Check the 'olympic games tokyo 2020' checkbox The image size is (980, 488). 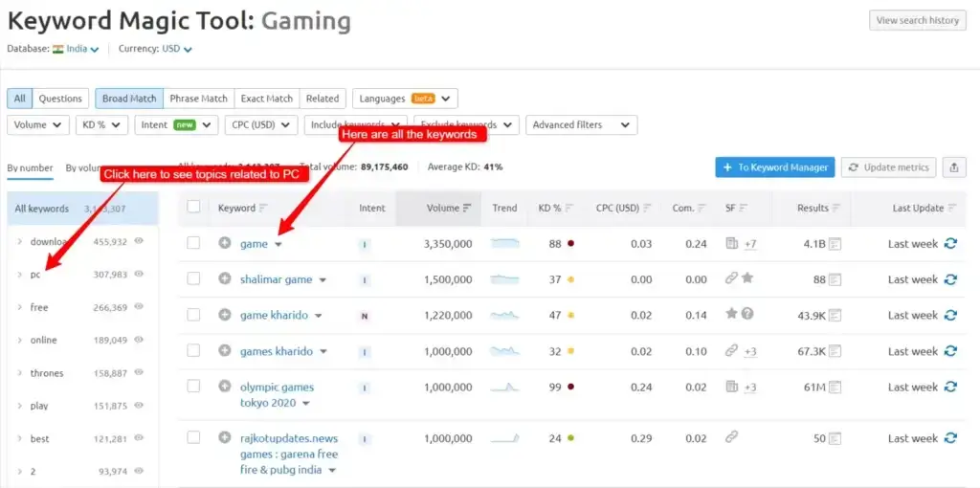pos(193,387)
